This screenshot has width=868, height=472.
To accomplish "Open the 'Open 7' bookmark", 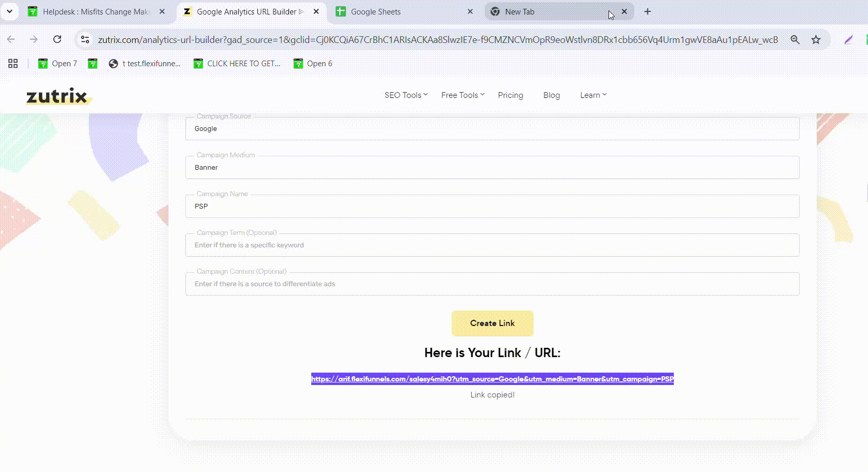I will point(57,63).
